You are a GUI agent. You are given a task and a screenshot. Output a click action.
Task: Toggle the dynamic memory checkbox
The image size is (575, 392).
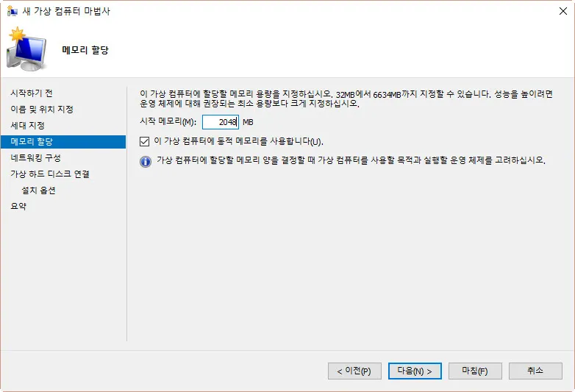coord(144,141)
